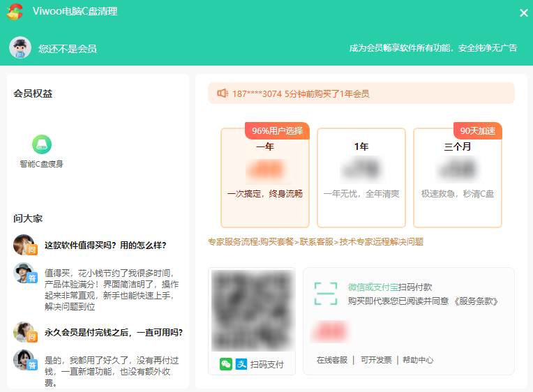This screenshot has height=392, width=533.
Task: Click the 问大家 heading
Action: 28,218
